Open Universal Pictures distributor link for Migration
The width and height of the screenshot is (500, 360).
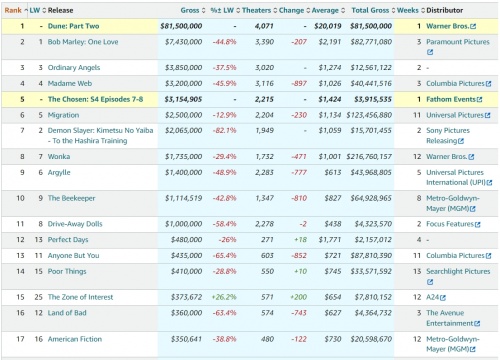(455, 115)
